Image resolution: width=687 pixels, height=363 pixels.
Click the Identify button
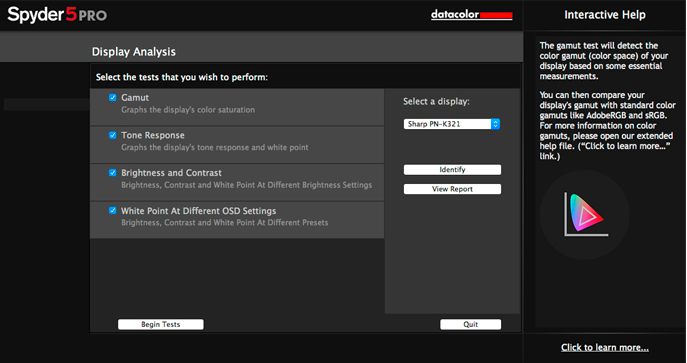click(x=452, y=169)
